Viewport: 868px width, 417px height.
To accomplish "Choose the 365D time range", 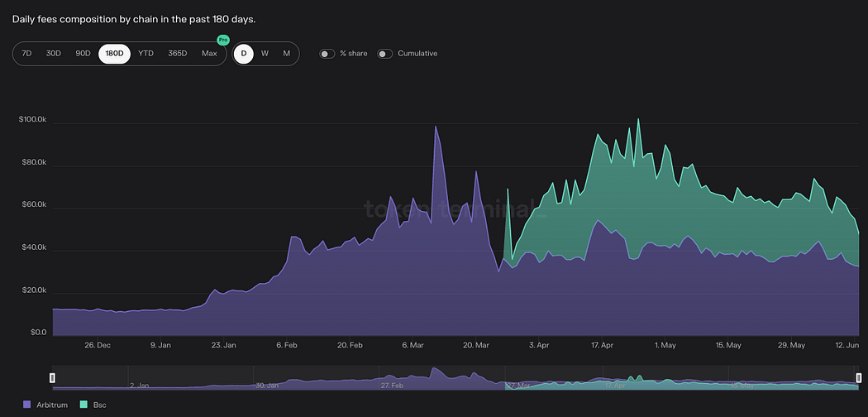I will point(177,54).
